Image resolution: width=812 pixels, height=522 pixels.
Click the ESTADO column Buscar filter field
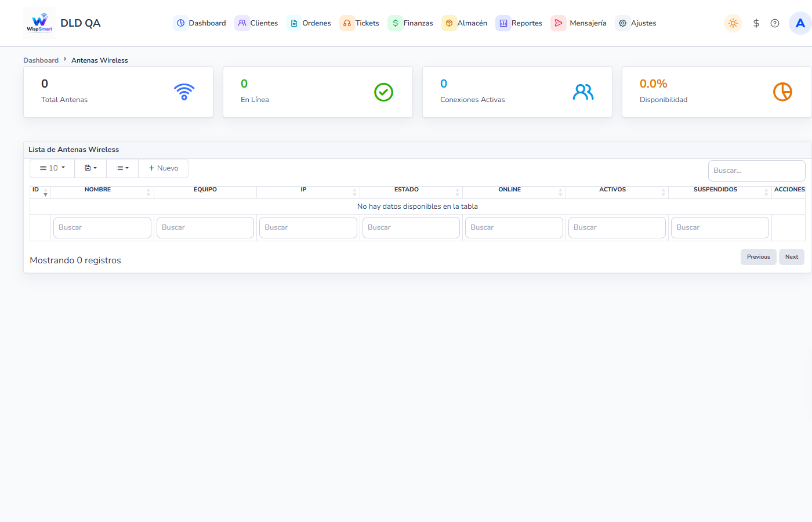pyautogui.click(x=411, y=227)
